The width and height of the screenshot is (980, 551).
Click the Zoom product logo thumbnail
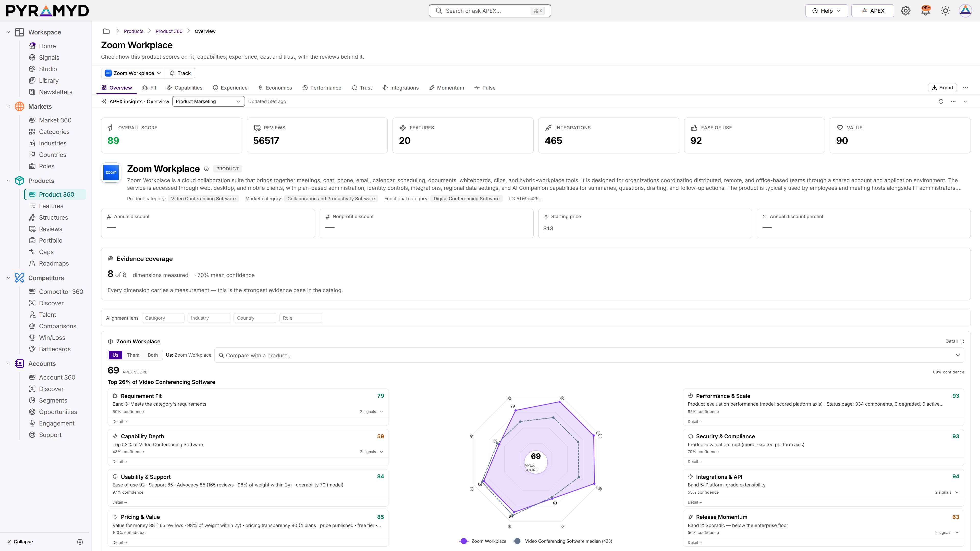(111, 173)
